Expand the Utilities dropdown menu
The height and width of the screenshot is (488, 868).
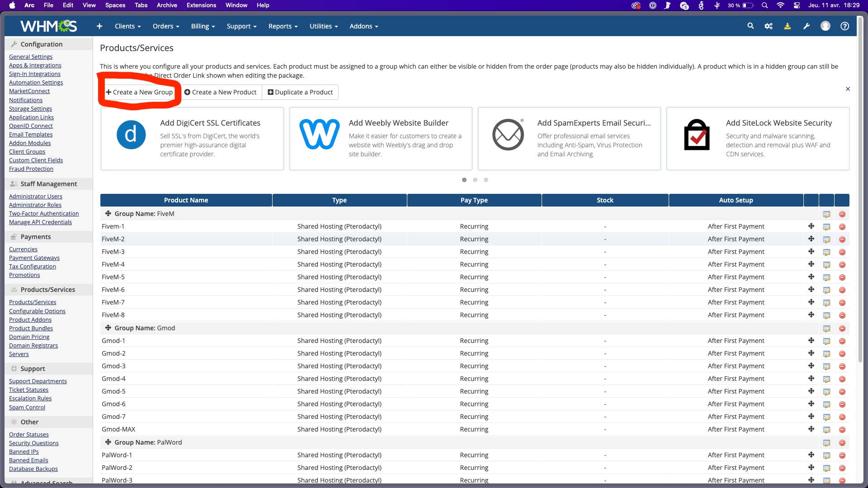[324, 26]
